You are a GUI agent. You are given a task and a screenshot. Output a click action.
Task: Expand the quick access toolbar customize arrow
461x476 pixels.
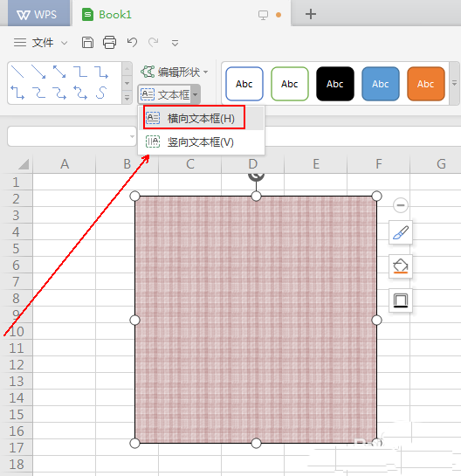(x=175, y=43)
